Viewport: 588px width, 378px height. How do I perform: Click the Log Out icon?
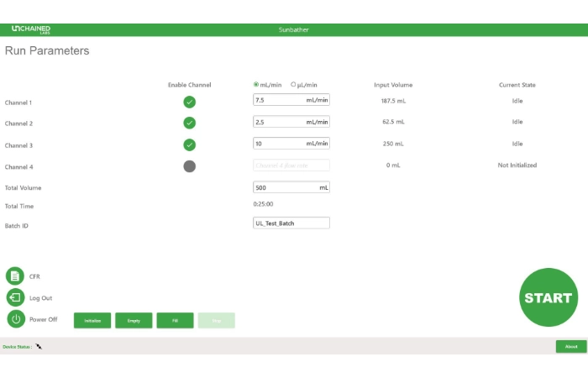[x=15, y=297]
